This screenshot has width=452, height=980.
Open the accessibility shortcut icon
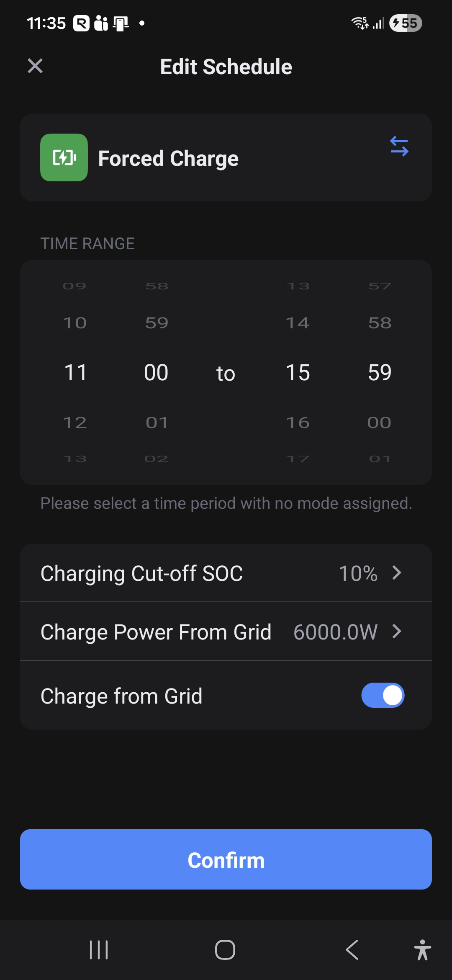tap(422, 949)
